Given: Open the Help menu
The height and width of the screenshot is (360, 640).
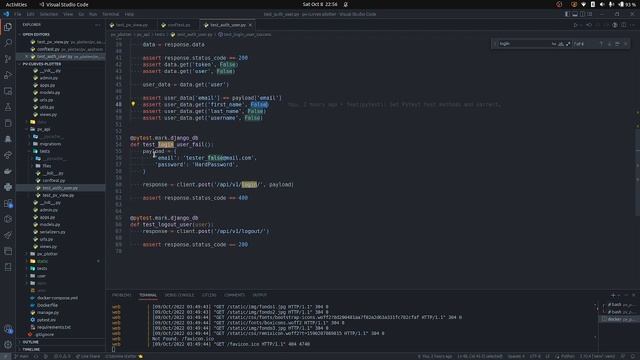Looking at the screenshot, I should tap(129, 14).
